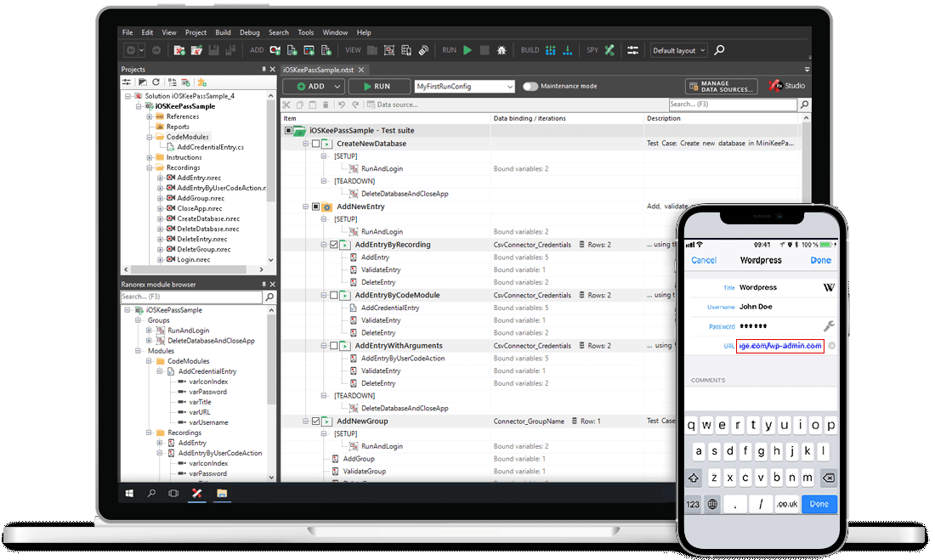Toggle checkbox for AddNewEntry test case

pos(316,207)
